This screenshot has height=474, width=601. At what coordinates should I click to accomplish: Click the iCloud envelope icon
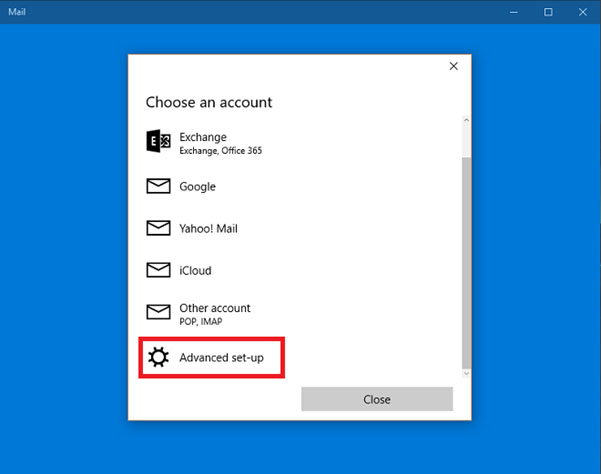(158, 270)
